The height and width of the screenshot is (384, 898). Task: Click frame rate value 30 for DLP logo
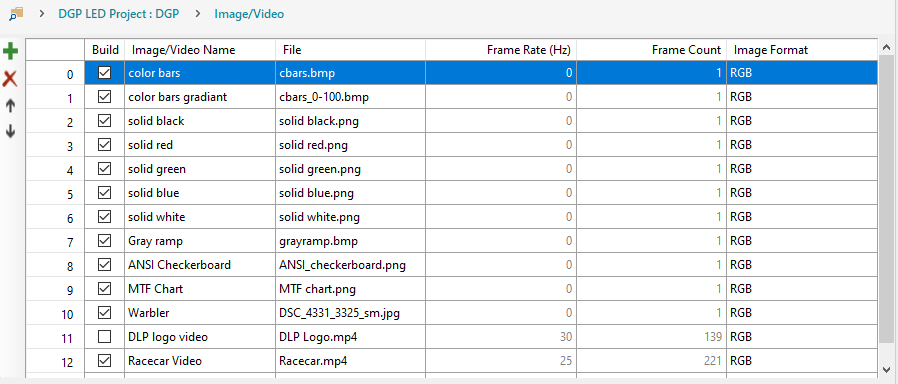tap(501, 338)
